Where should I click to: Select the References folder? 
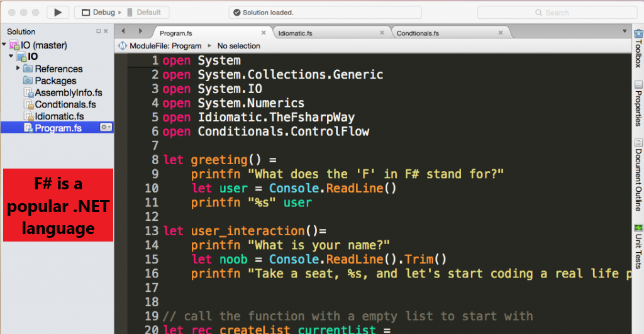coord(58,69)
